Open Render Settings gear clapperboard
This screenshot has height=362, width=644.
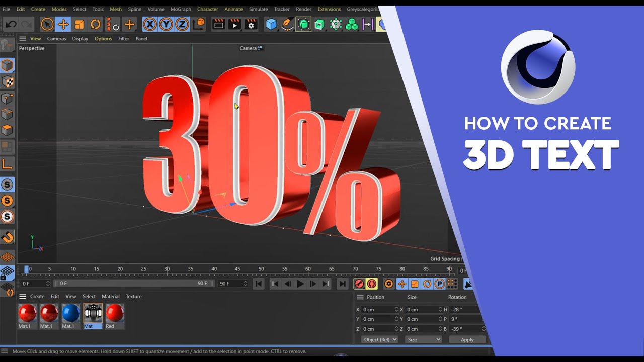click(x=251, y=24)
